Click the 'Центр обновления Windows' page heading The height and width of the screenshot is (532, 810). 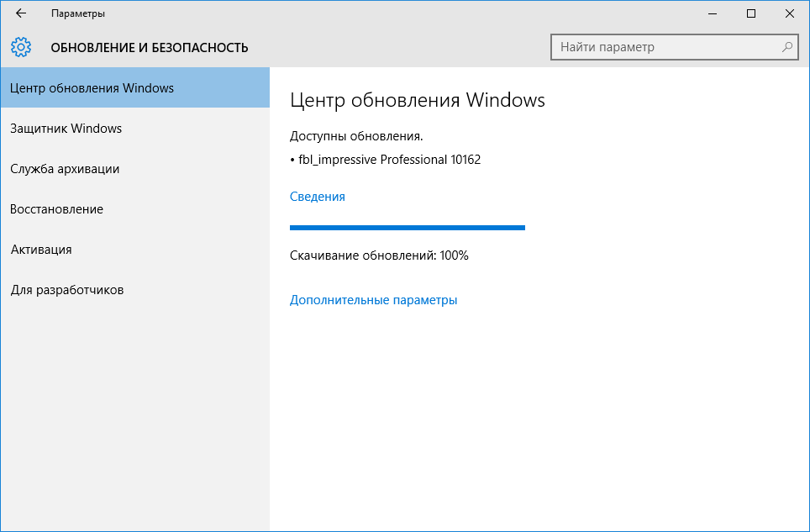point(417,100)
